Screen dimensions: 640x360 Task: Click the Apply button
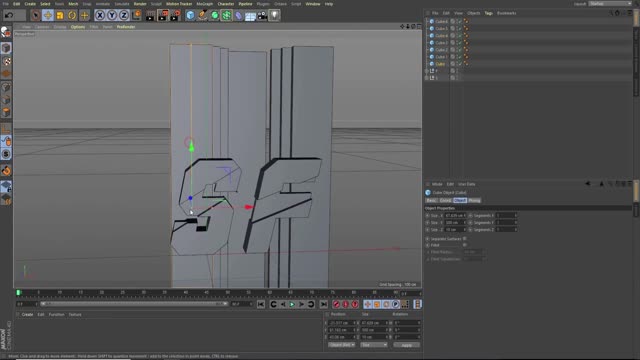point(407,345)
